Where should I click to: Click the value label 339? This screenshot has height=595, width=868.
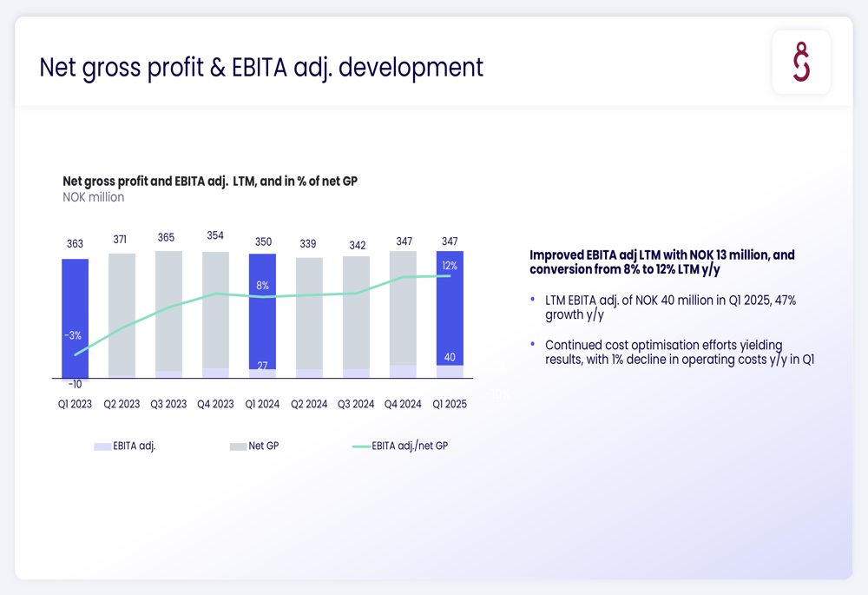308,244
